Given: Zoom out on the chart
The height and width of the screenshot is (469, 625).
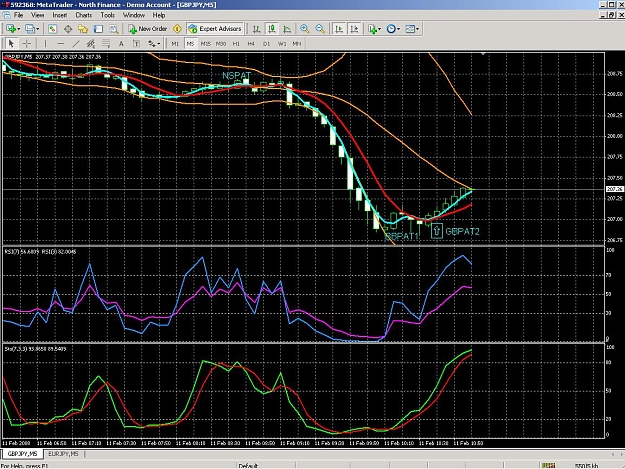Looking at the screenshot, I should (320, 29).
